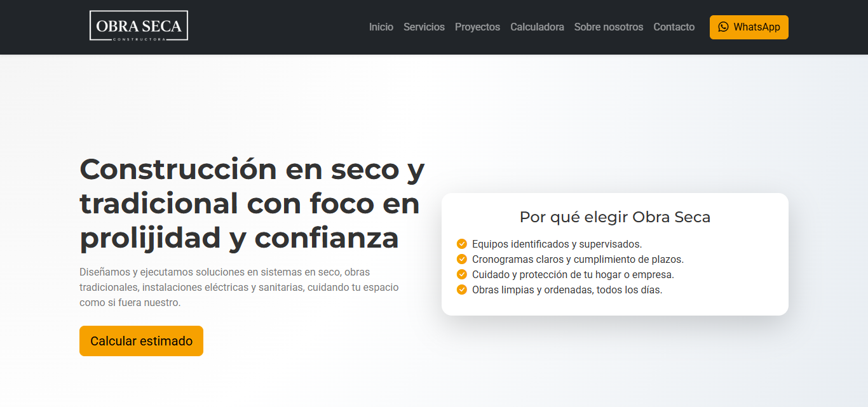
Task: Open the Contacto page
Action: coord(674,27)
